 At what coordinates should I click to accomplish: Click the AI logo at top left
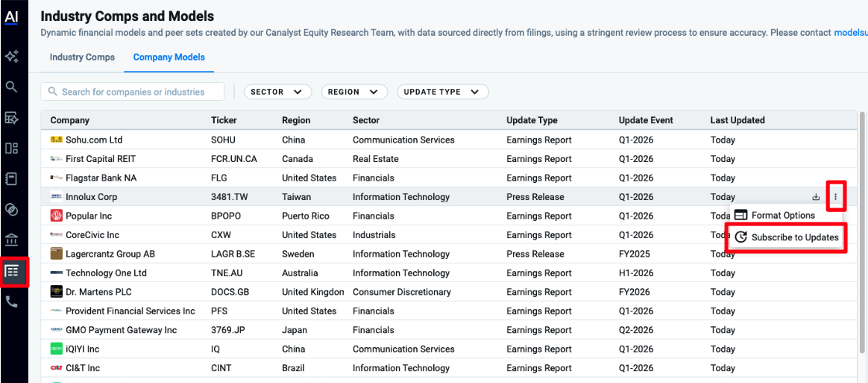pyautogui.click(x=12, y=17)
